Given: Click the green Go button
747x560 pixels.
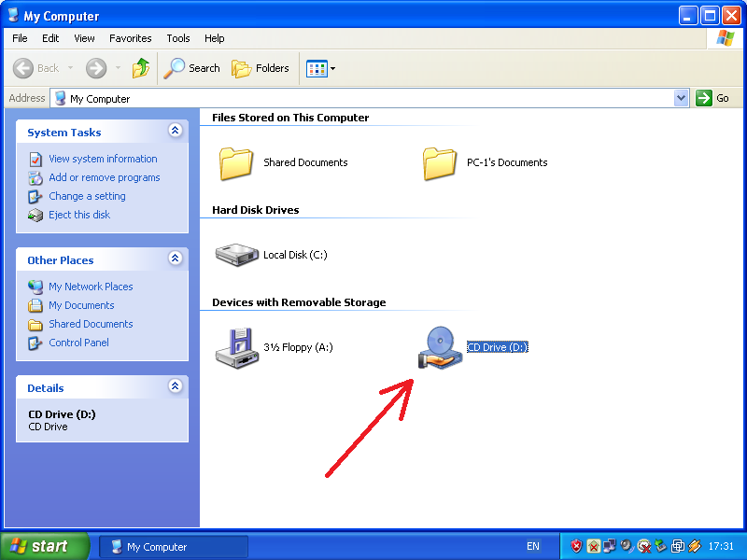Looking at the screenshot, I should 712,98.
